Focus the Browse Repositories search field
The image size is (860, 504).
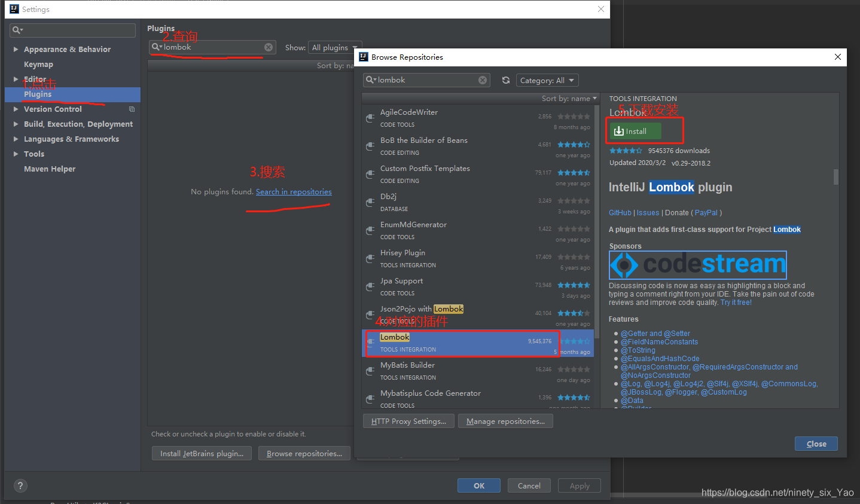pos(426,80)
